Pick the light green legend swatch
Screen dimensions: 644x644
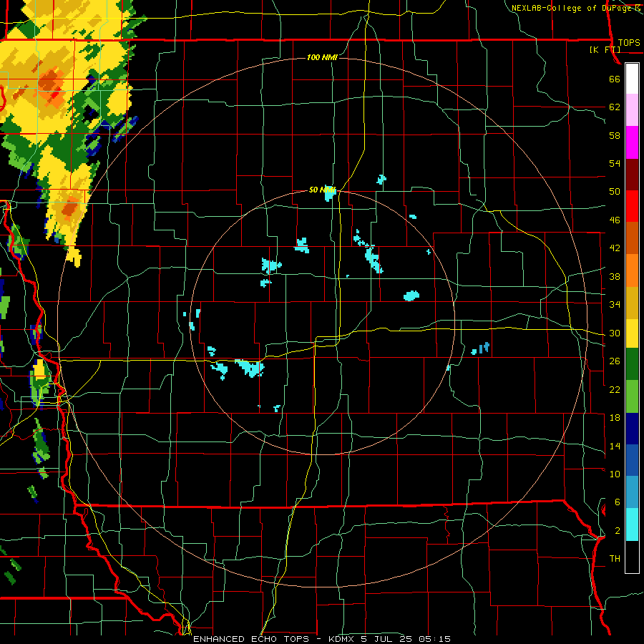(632, 396)
